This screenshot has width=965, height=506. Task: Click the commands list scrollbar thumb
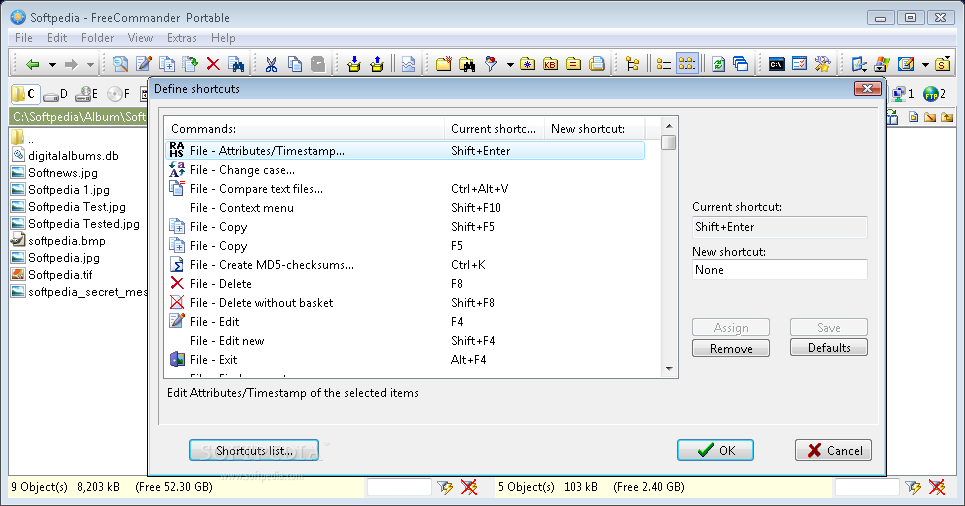[669, 142]
